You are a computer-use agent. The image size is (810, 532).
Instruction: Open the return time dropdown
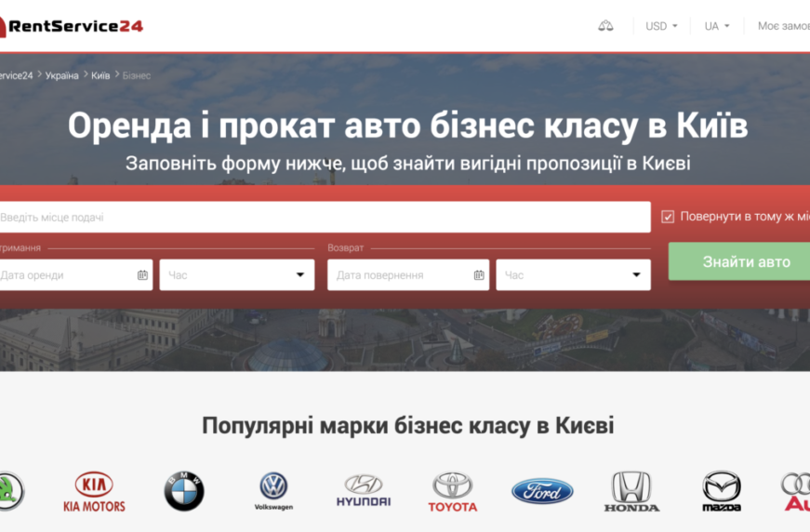[x=573, y=275]
